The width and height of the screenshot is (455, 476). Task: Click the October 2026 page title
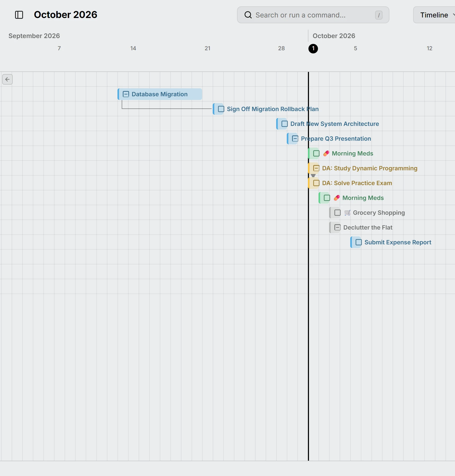coord(66,15)
